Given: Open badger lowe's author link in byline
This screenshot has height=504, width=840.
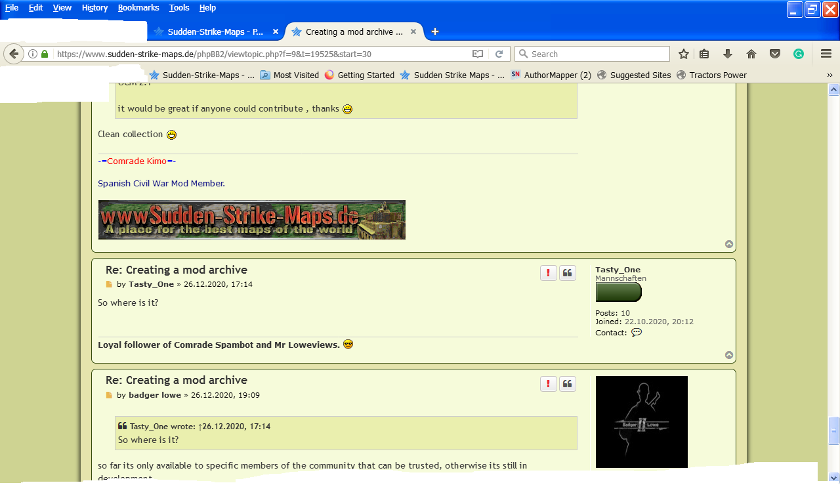Looking at the screenshot, I should pyautogui.click(x=155, y=396).
